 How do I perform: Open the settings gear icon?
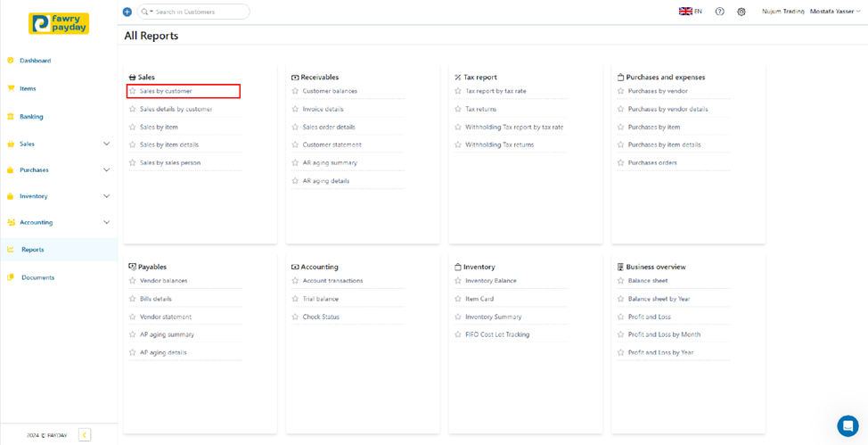coord(741,12)
